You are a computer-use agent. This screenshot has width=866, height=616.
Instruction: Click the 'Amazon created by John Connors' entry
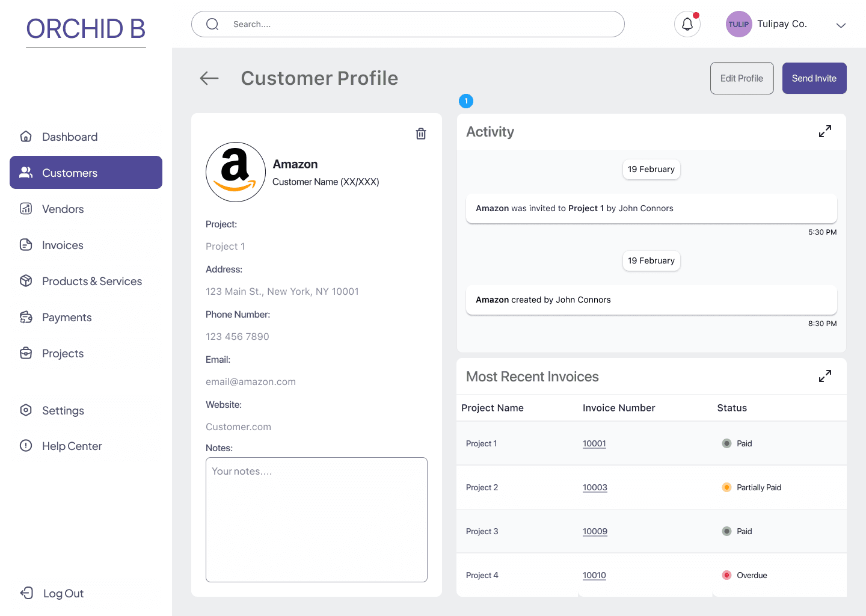click(651, 300)
